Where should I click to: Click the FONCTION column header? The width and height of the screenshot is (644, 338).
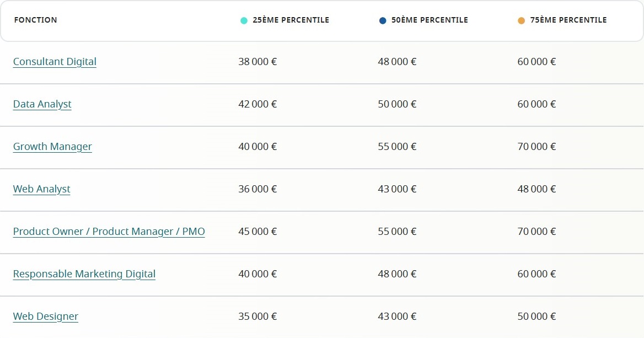35,20
